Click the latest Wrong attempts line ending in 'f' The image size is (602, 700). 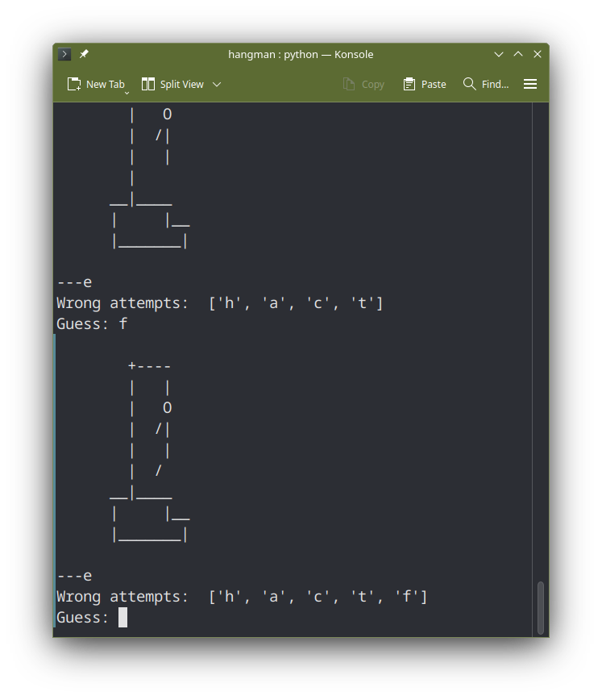242,597
